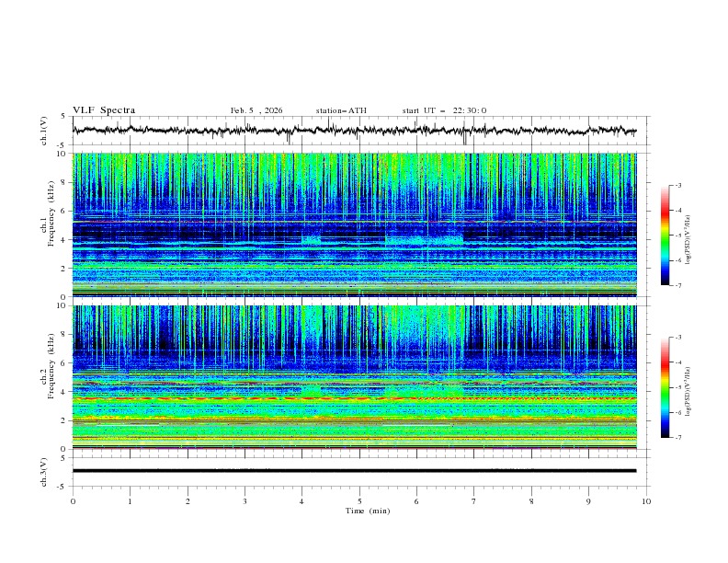Click the ch.2 "Frequency (kHz)" axis label
This screenshot has height=563, width=728.
51,365
